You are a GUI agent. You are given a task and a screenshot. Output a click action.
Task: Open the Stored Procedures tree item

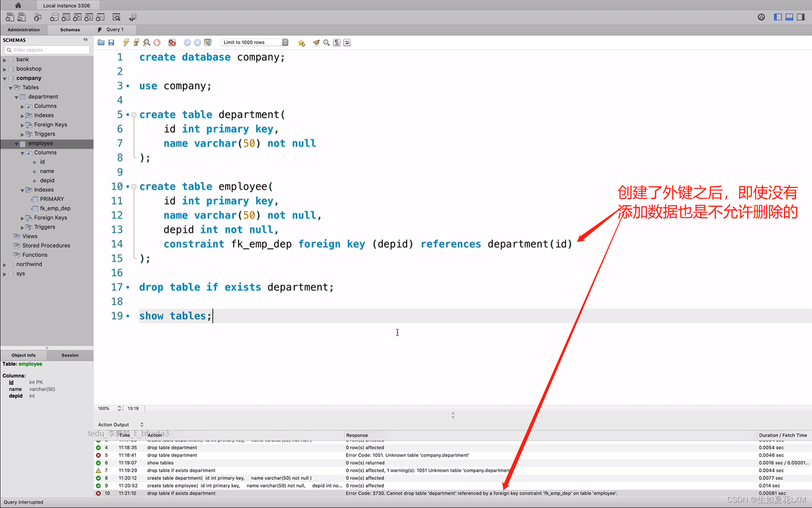46,246
